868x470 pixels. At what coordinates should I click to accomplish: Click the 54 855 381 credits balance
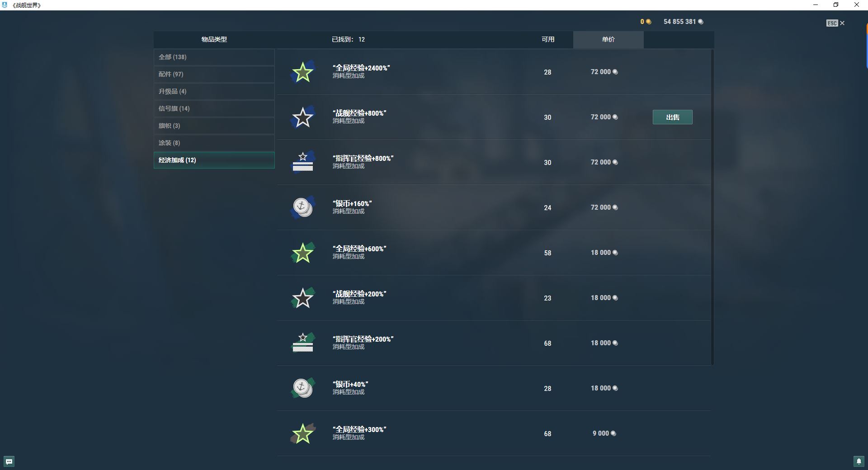679,22
